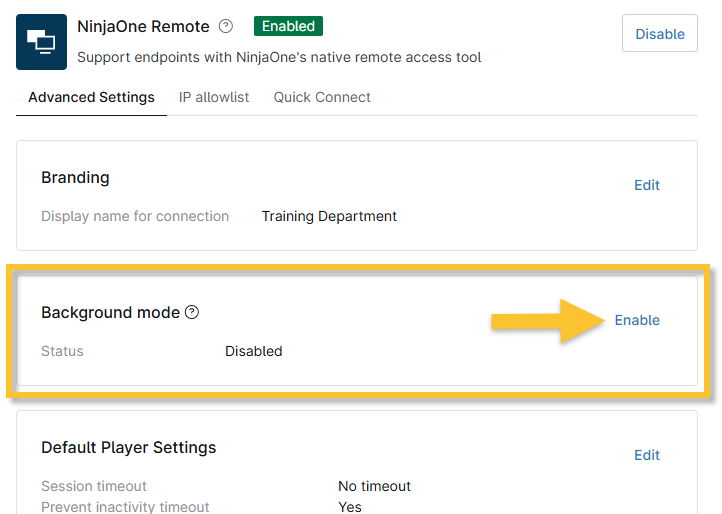The width and height of the screenshot is (722, 514).
Task: Click the NinjaOne Remote monitor icon
Action: click(x=41, y=43)
